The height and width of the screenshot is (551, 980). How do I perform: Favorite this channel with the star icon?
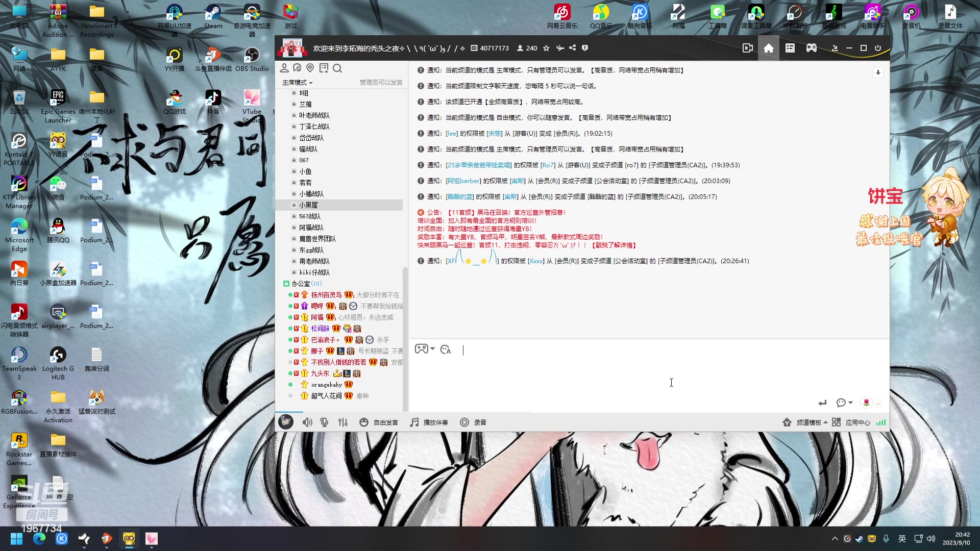point(546,48)
